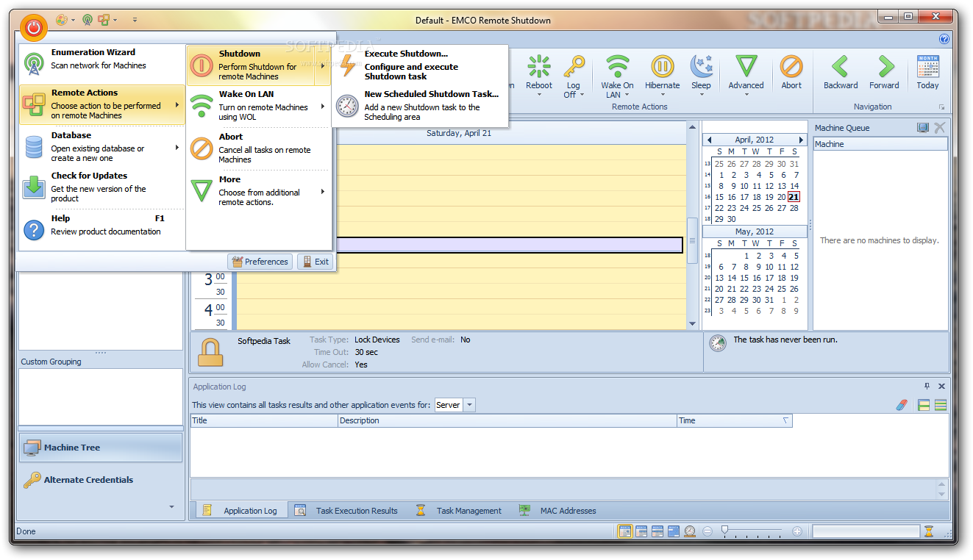Open the color palette skin icon
The width and height of the screenshot is (973, 560).
62,20
